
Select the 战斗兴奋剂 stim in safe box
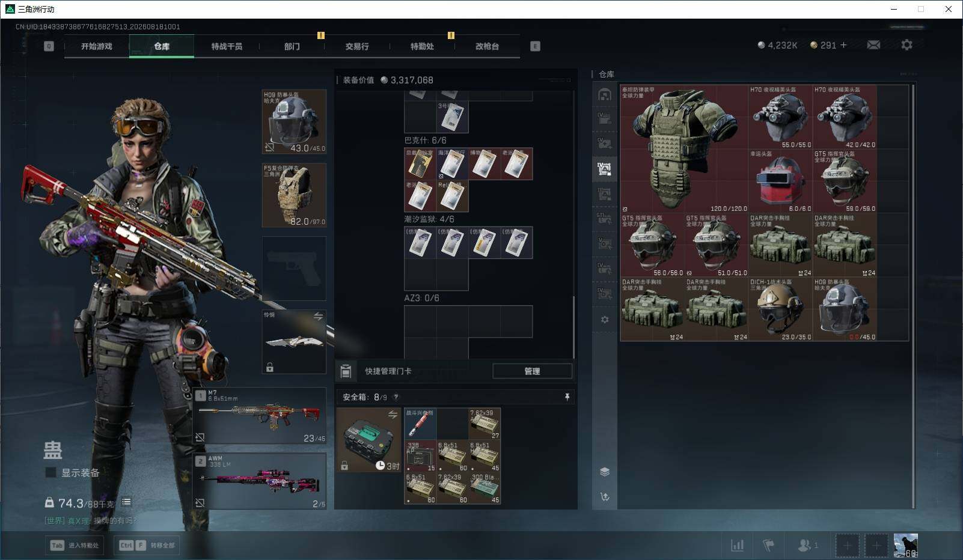point(420,424)
